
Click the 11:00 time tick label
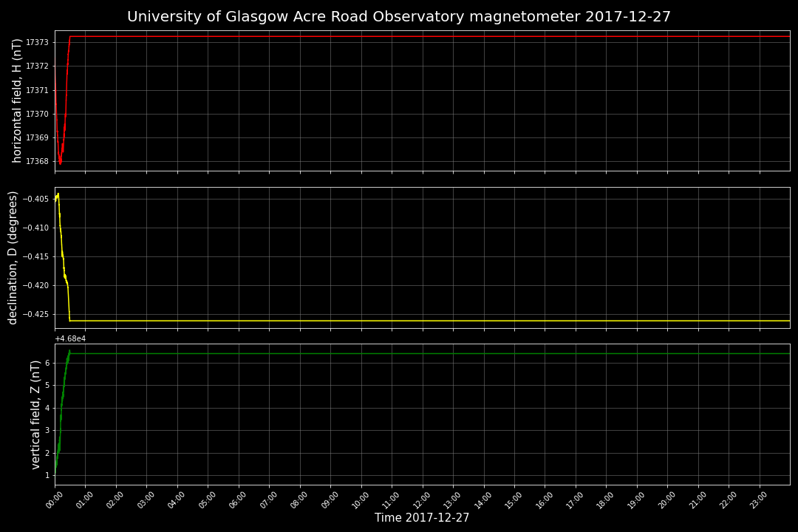(391, 500)
